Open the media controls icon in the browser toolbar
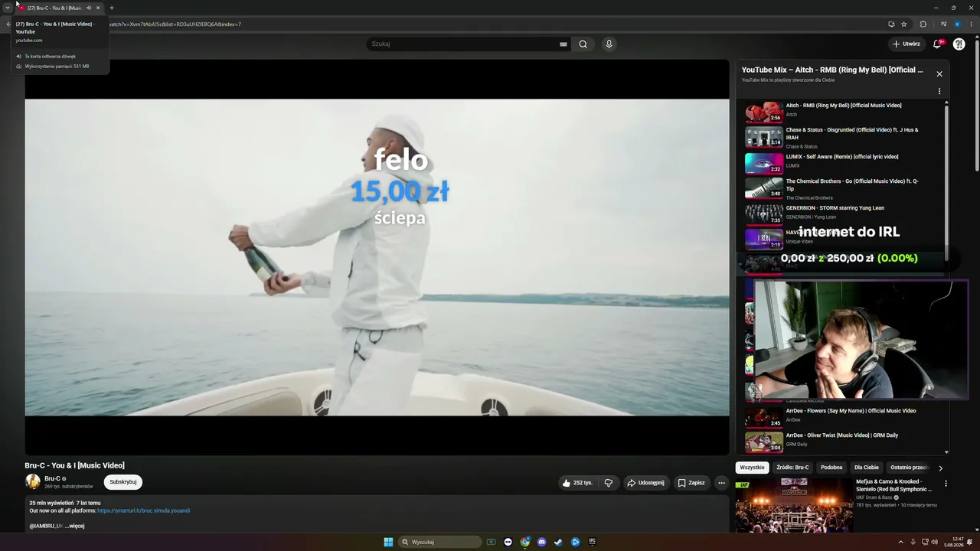The height and width of the screenshot is (551, 980). tap(943, 24)
